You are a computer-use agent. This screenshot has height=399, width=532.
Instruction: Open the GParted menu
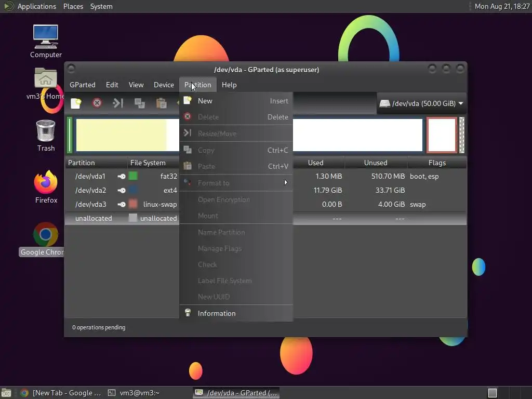click(83, 85)
